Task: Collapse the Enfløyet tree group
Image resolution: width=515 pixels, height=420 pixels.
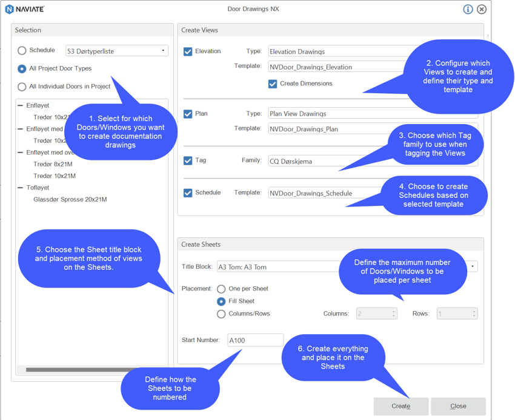Action: point(21,106)
